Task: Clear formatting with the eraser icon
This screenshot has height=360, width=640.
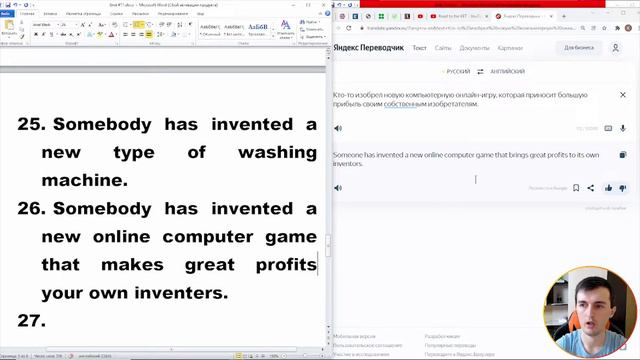Action: (115, 25)
